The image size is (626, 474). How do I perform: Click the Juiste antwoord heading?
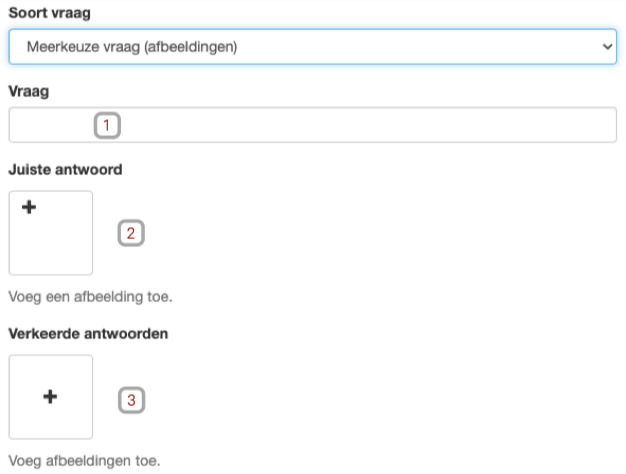pos(65,170)
